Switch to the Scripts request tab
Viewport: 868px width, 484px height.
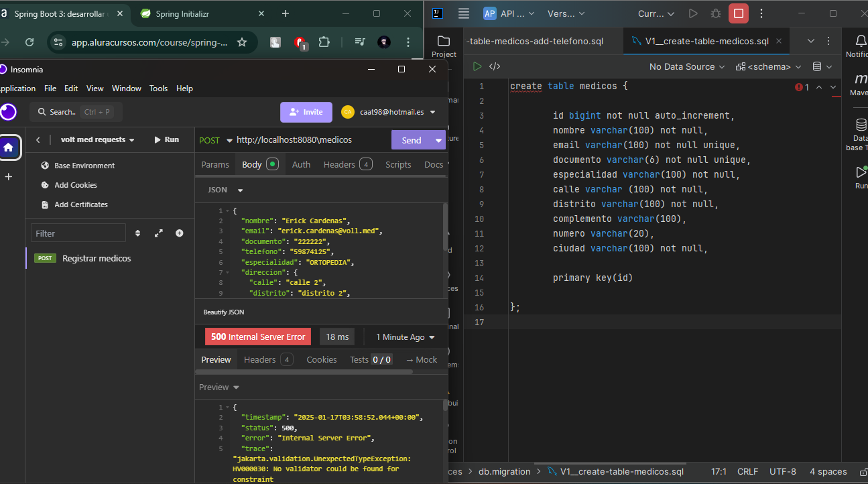[398, 164]
